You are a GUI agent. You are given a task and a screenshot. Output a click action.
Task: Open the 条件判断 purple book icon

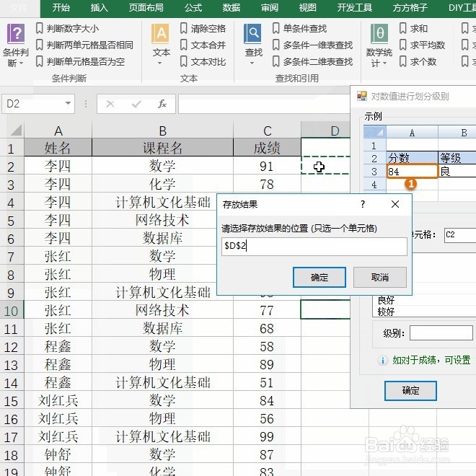[16, 34]
